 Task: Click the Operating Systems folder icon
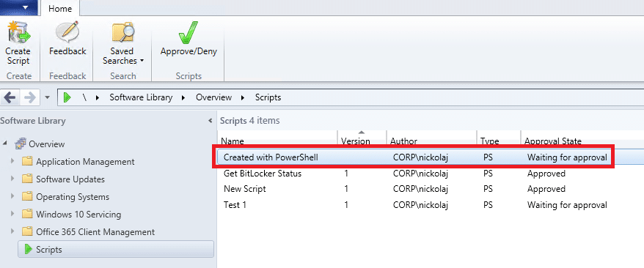coord(27,197)
